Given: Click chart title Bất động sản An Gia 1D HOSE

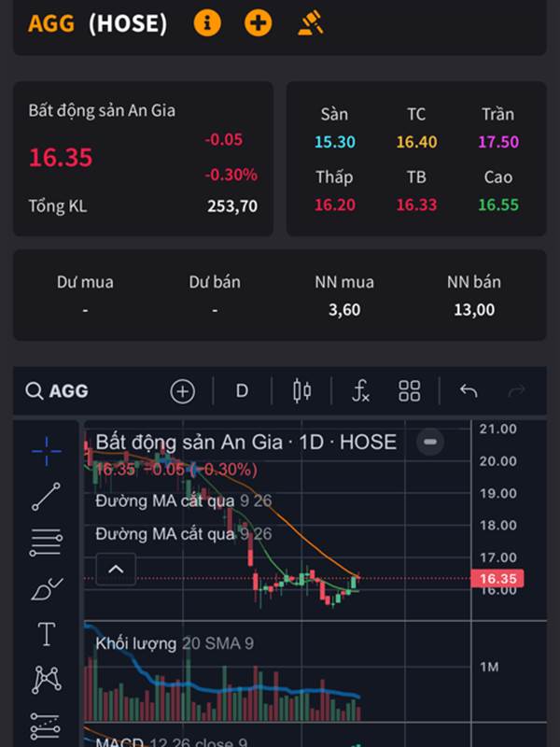Looking at the screenshot, I should pos(245,443).
